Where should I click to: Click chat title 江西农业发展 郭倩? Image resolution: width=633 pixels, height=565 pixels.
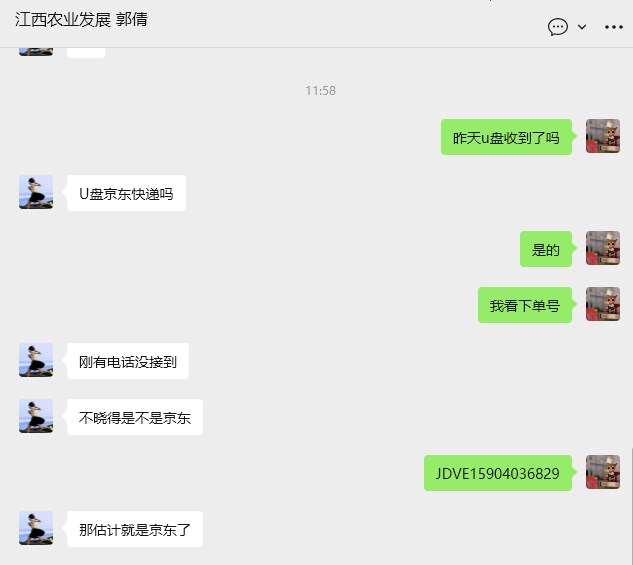(81, 19)
